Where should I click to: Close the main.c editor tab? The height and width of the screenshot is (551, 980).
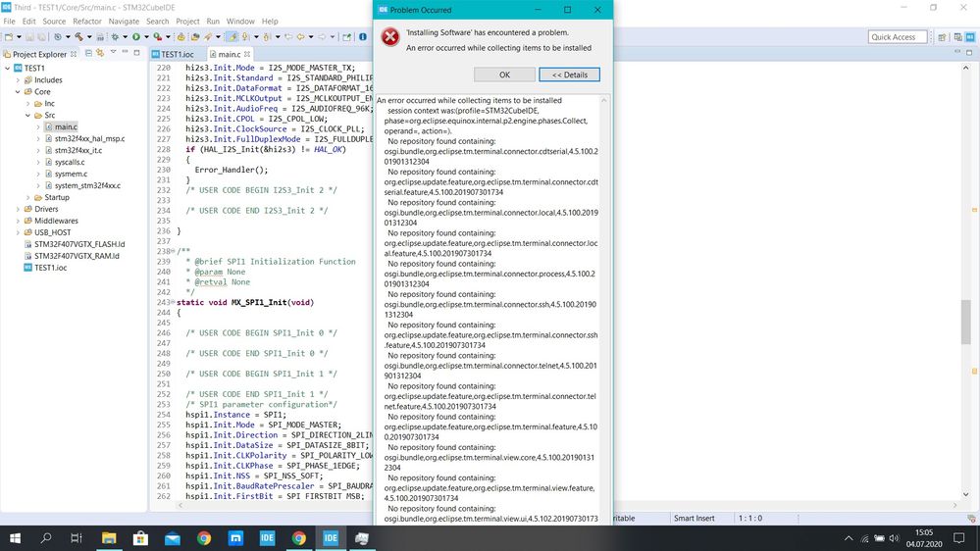coord(247,54)
